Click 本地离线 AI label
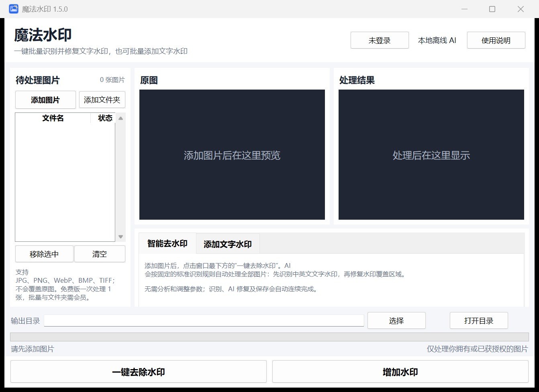 point(437,40)
